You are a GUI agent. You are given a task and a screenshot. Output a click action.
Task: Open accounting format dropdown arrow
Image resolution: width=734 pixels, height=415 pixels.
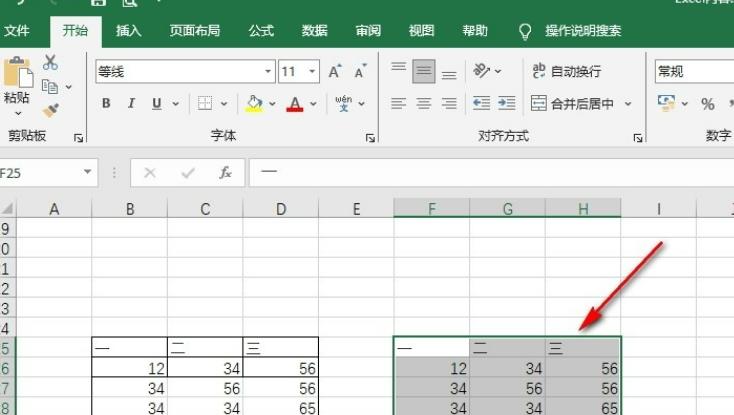684,103
